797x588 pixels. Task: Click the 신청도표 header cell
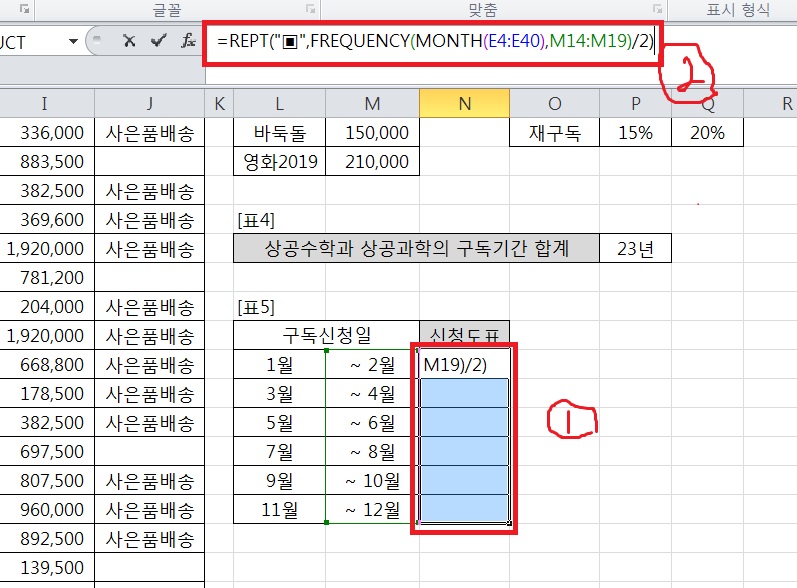(464, 335)
